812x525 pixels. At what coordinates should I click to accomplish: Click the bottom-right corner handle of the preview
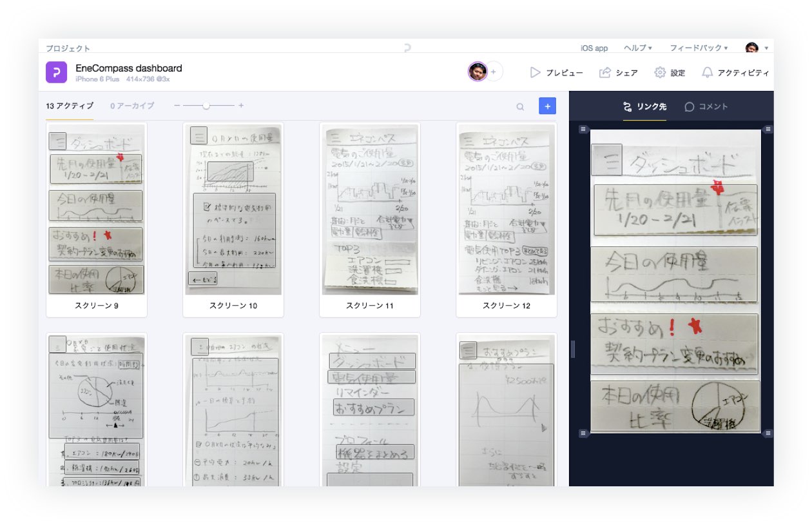768,433
